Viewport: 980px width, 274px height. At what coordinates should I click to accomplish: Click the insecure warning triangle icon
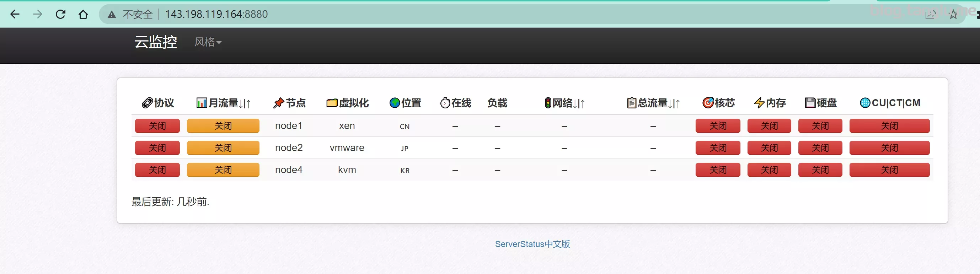pyautogui.click(x=112, y=15)
